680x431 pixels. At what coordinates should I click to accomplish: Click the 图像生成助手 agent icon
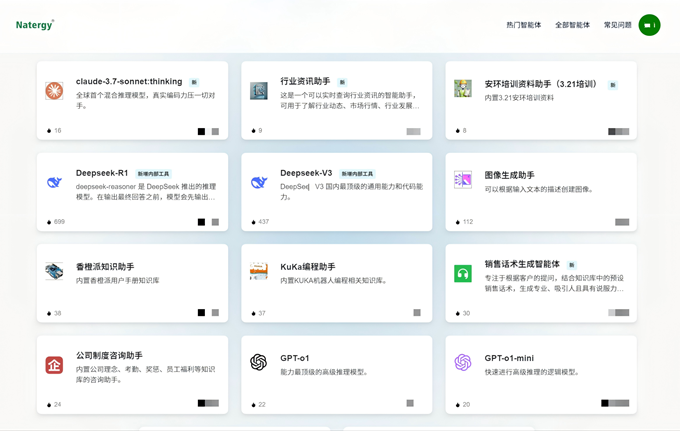pyautogui.click(x=463, y=180)
